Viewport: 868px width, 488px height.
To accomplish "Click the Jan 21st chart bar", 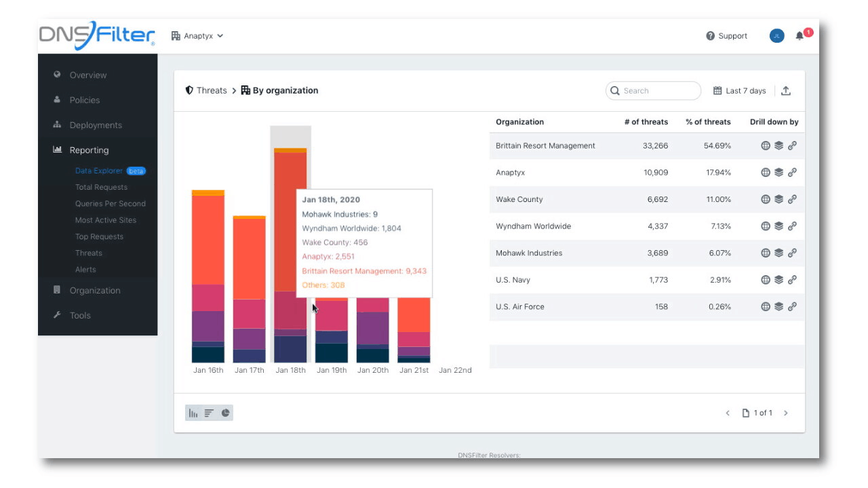I will pos(414,331).
